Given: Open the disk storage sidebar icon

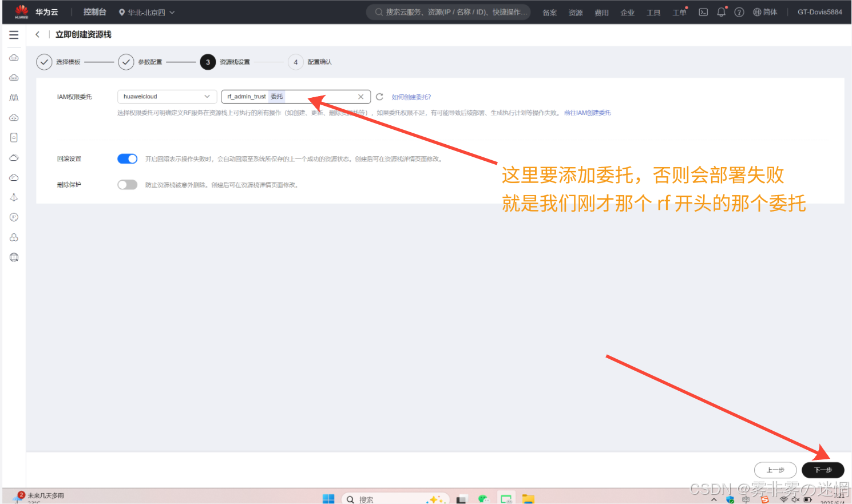Looking at the screenshot, I should pos(14,137).
